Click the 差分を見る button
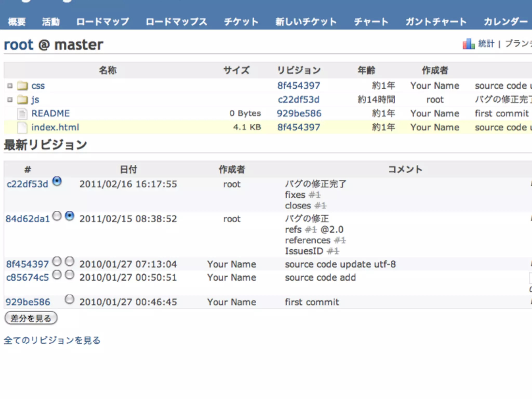 pyautogui.click(x=31, y=318)
